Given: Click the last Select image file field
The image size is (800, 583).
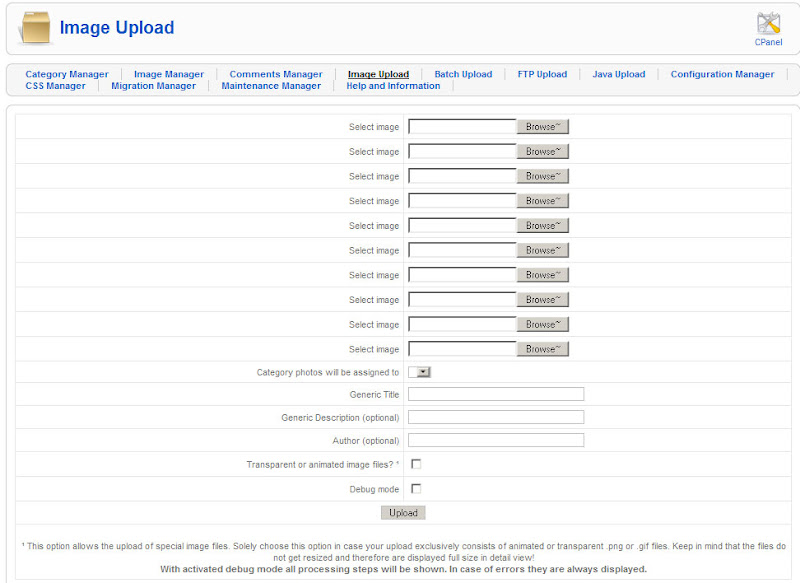Looking at the screenshot, I should click(x=462, y=349).
